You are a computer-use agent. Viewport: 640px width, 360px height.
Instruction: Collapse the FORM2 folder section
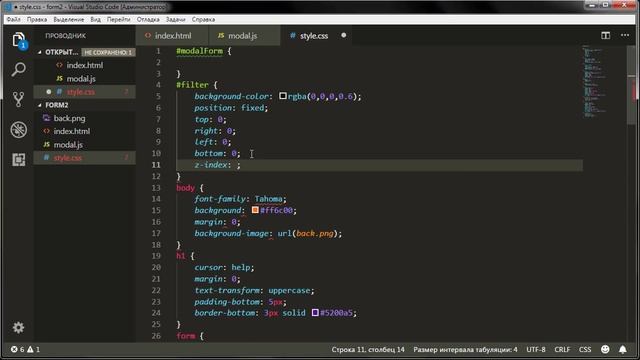point(40,105)
